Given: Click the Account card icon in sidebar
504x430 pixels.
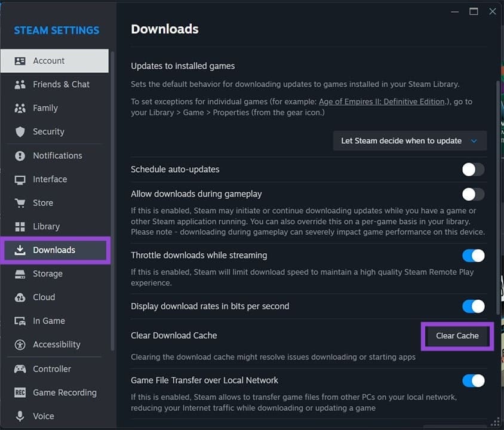Looking at the screenshot, I should [x=20, y=61].
